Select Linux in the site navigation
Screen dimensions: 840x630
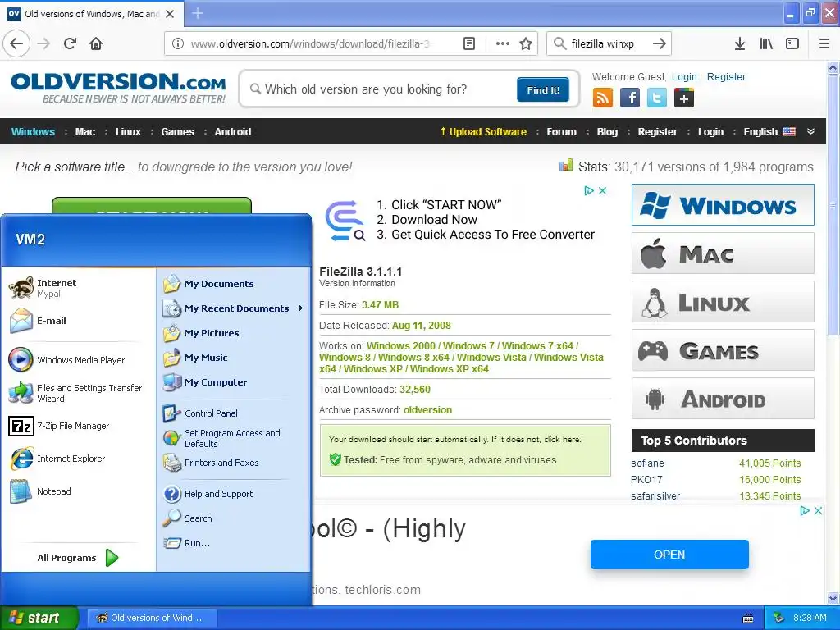click(128, 132)
